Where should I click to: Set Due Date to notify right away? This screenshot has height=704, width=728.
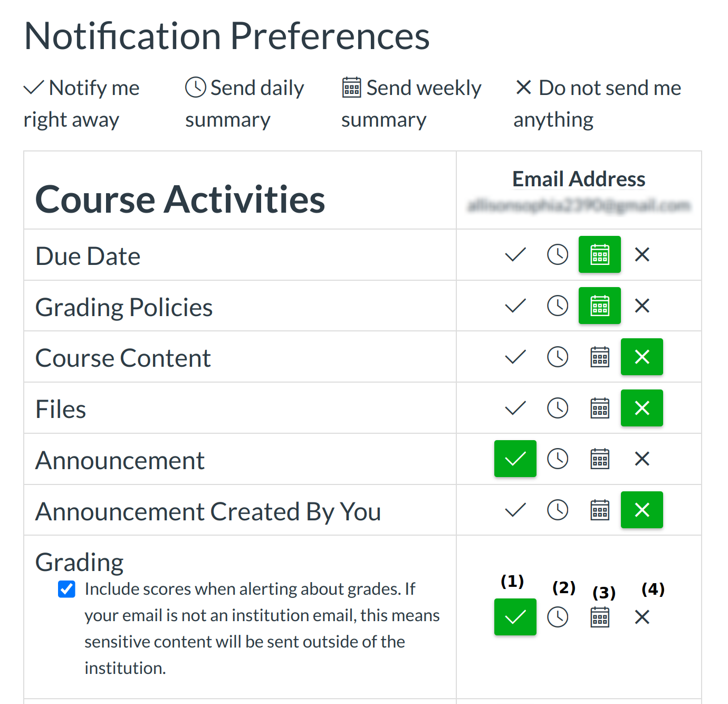point(515,255)
